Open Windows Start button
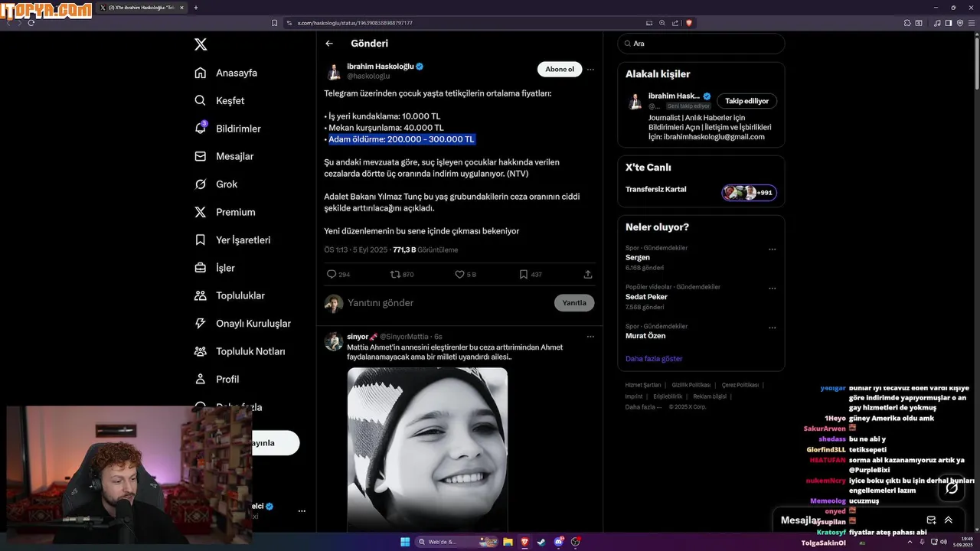The width and height of the screenshot is (980, 551). coord(405,542)
